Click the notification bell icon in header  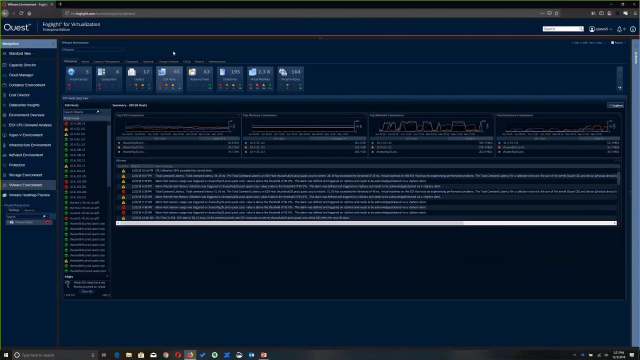click(620, 29)
